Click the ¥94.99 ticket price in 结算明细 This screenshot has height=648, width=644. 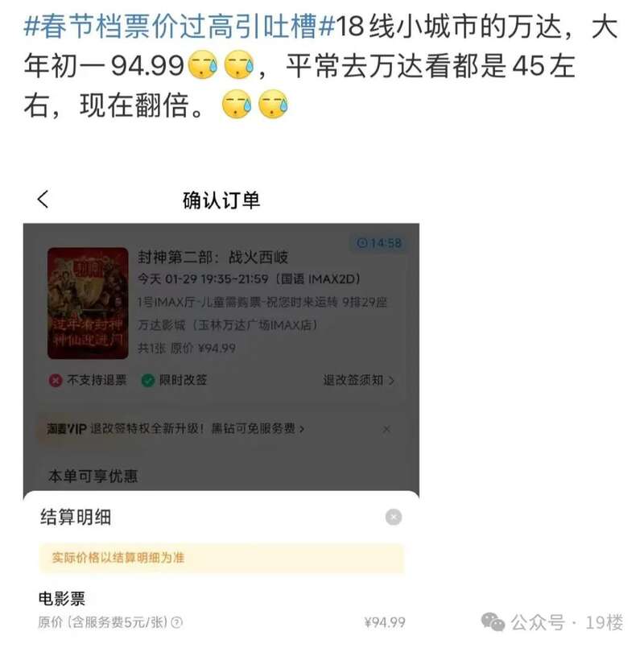click(x=385, y=622)
